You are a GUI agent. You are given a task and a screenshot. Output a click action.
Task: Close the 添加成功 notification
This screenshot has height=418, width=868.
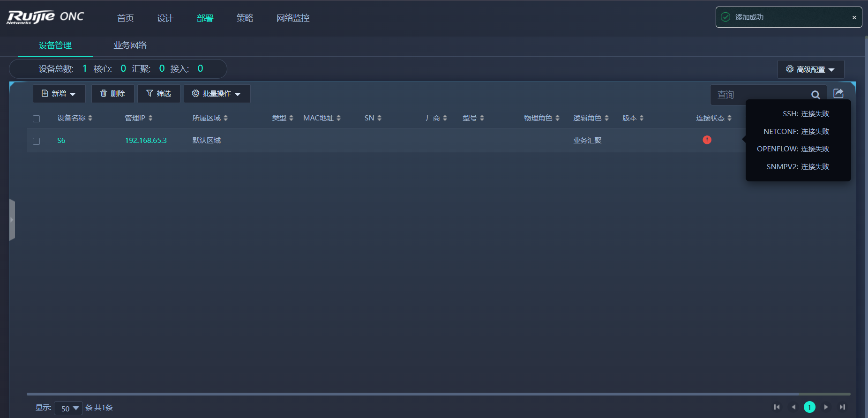854,17
